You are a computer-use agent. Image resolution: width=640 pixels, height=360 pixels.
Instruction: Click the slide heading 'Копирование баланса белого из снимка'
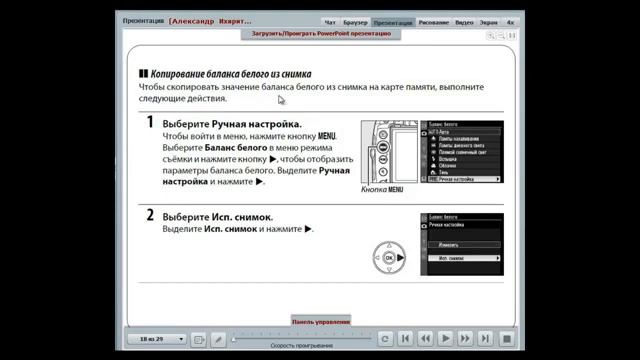click(x=231, y=74)
